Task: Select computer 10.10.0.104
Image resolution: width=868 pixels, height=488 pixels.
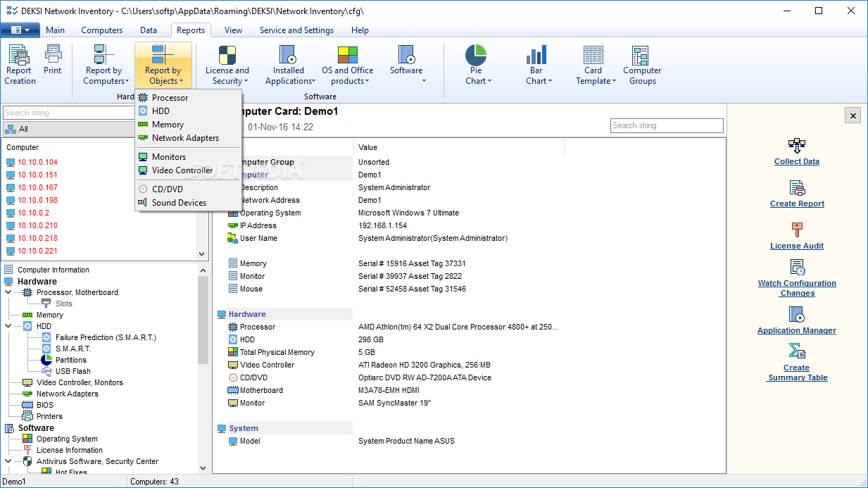Action: (x=38, y=162)
